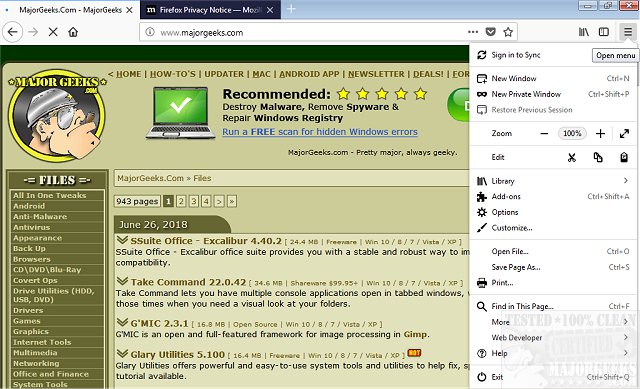
Task: Open page actions three-dot menu
Action: tap(473, 32)
